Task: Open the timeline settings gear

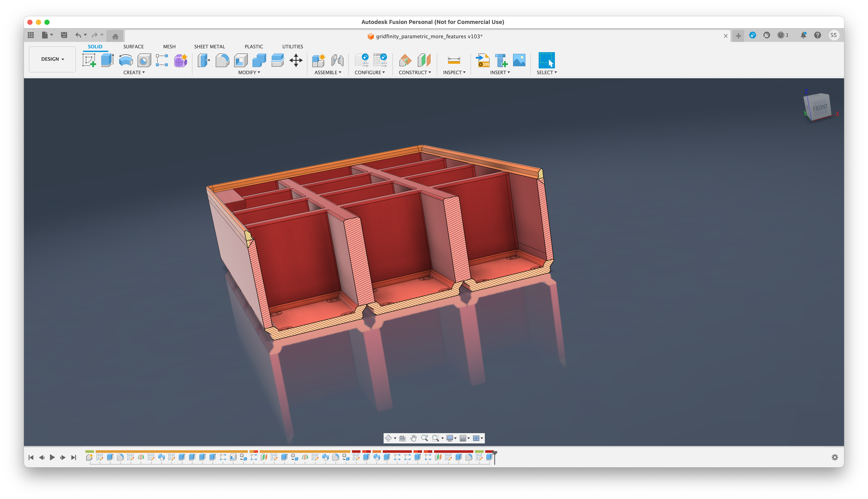Action: 835,457
